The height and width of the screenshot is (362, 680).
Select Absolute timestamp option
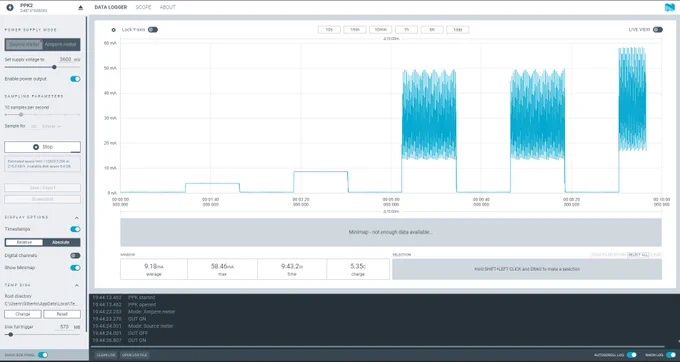coord(61,242)
